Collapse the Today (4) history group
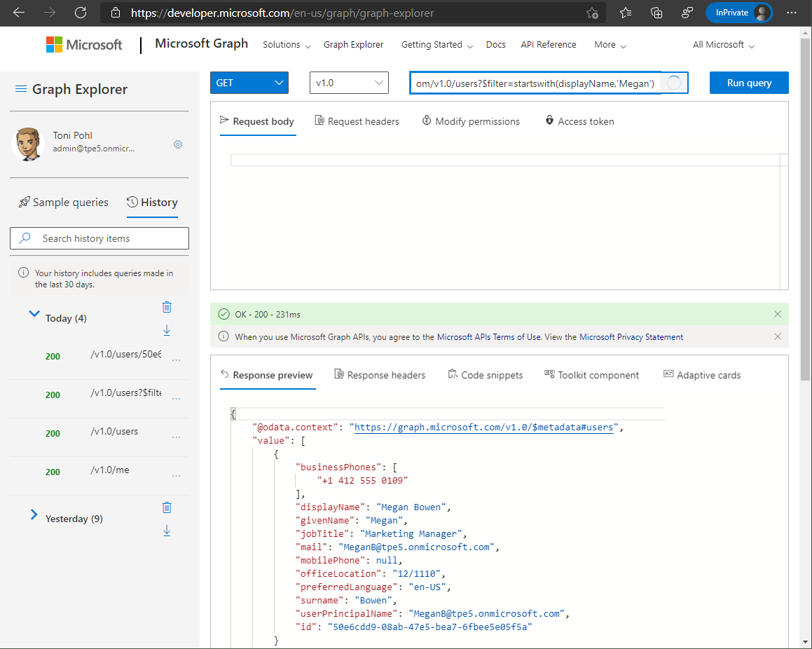The image size is (812, 649). click(34, 315)
